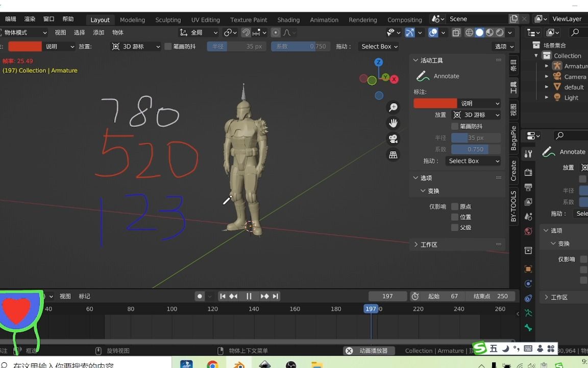The image size is (588, 368).
Task: Enable rendered viewport shading
Action: [498, 32]
